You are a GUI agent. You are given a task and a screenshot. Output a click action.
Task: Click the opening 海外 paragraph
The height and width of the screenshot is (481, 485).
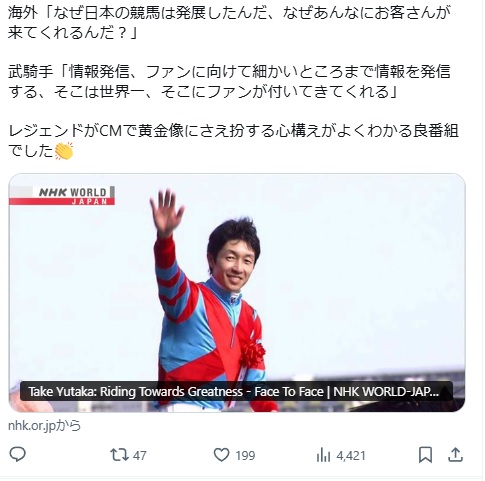pos(229,23)
